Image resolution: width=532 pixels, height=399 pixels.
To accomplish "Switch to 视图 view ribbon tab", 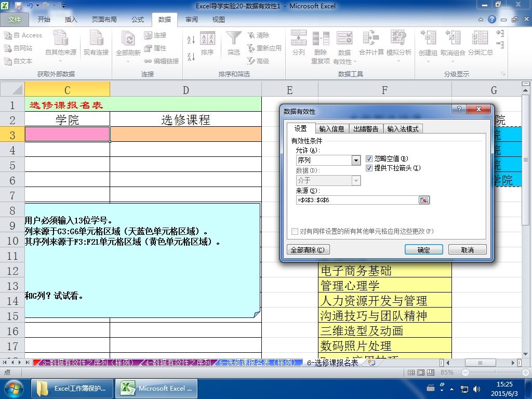I will click(x=219, y=20).
